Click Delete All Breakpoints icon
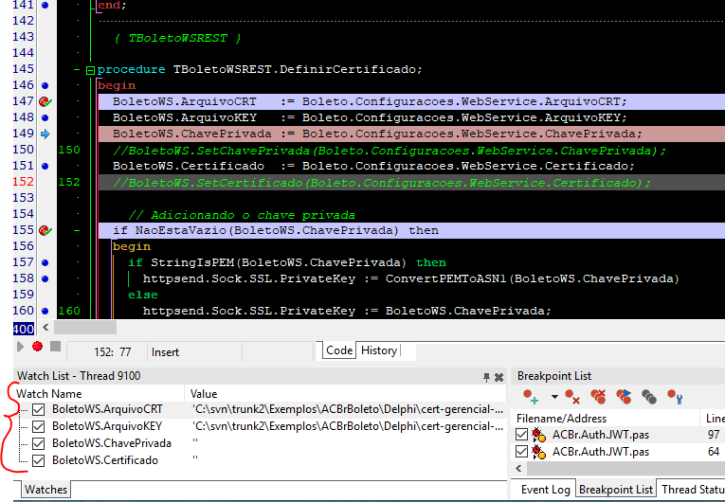 coord(598,397)
